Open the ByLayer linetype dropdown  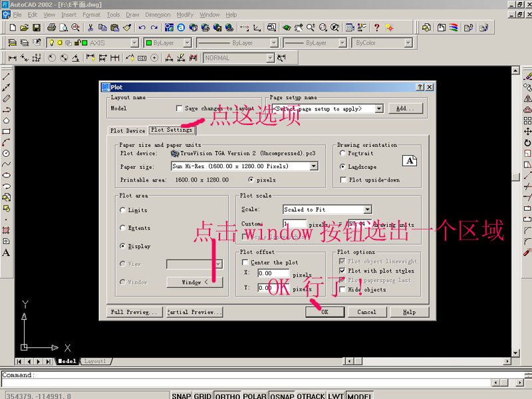(x=274, y=43)
